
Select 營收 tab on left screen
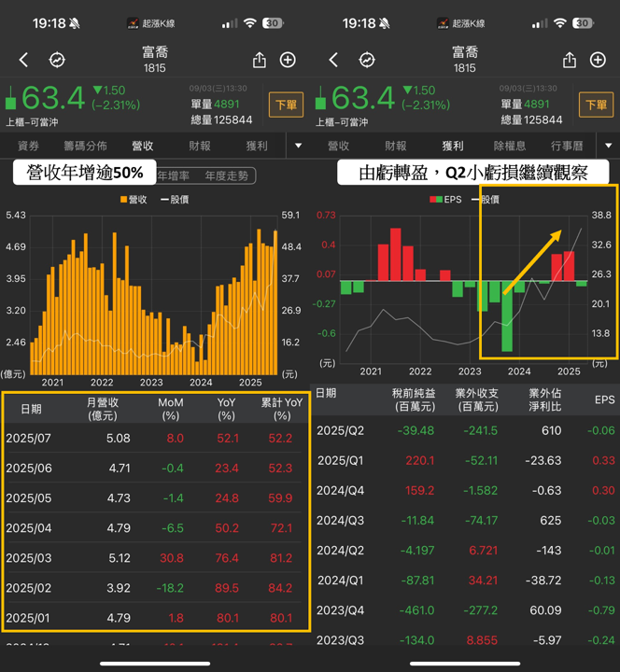[x=143, y=146]
